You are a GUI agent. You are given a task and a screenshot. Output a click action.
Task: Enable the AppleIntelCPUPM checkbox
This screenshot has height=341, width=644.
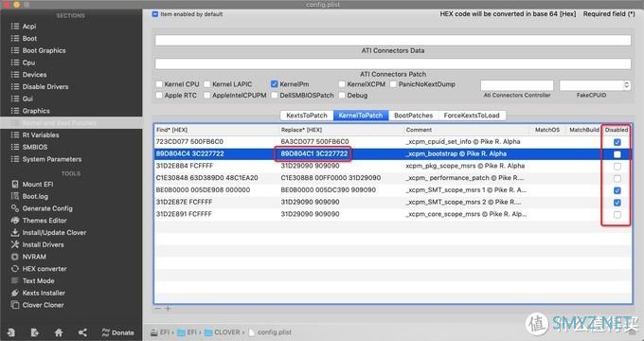coord(207,96)
